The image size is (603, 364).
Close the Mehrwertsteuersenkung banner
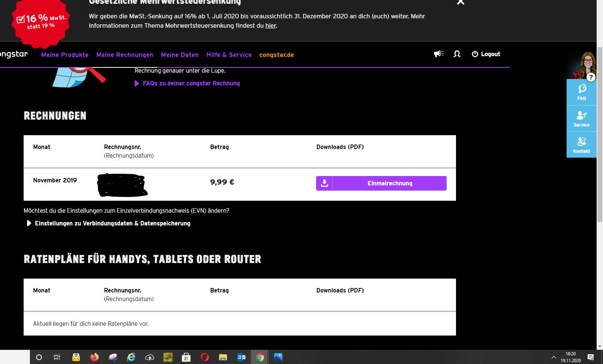pos(460,2)
